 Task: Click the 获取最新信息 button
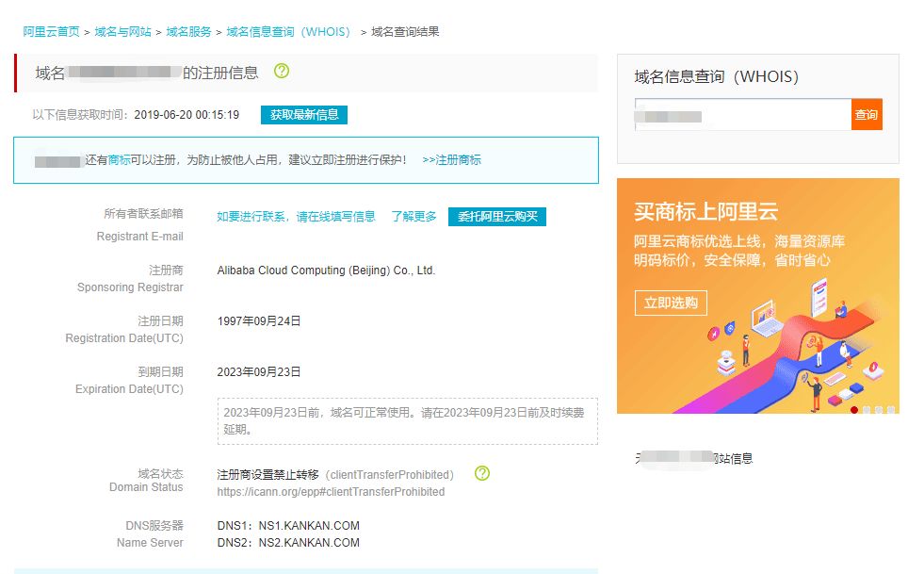pyautogui.click(x=304, y=115)
